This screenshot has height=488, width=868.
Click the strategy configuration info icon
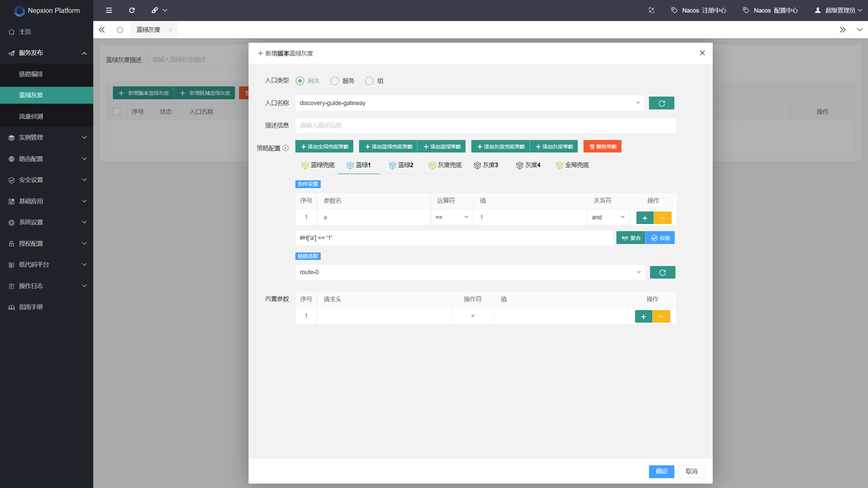[x=285, y=148]
